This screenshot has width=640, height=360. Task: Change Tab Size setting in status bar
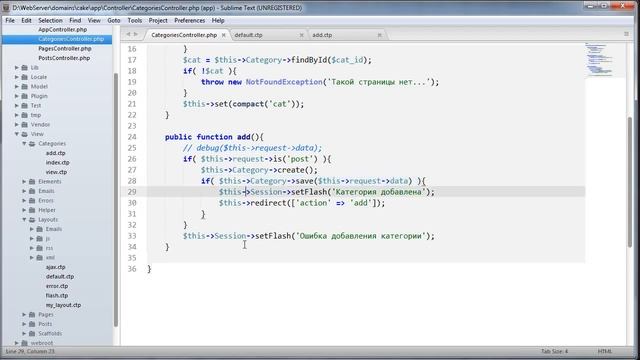tap(554, 351)
